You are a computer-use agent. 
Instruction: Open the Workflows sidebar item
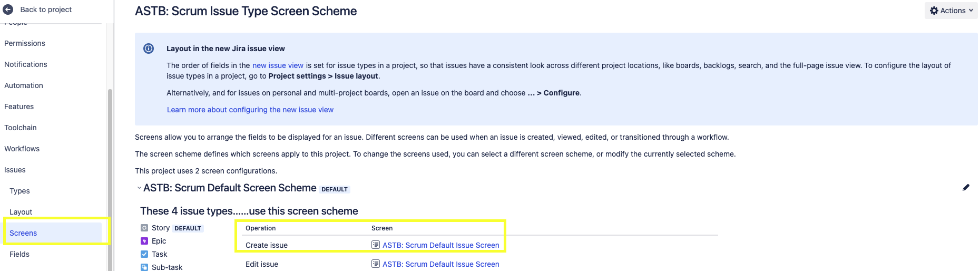point(22,149)
